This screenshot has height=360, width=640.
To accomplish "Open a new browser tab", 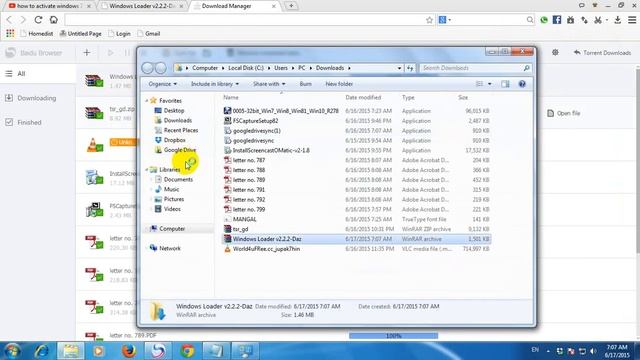I will pos(291,6).
